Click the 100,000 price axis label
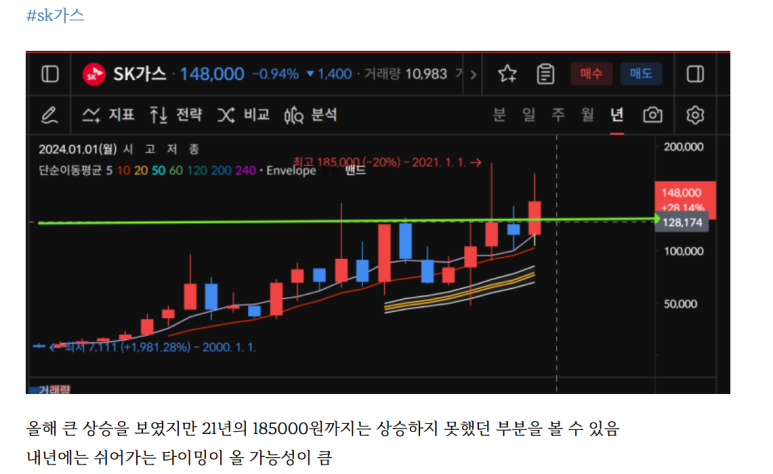The width and height of the screenshot is (773, 474). pyautogui.click(x=683, y=251)
